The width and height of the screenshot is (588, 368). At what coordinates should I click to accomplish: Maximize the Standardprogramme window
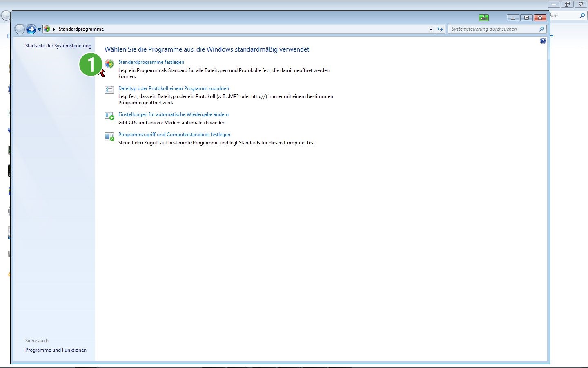(526, 18)
